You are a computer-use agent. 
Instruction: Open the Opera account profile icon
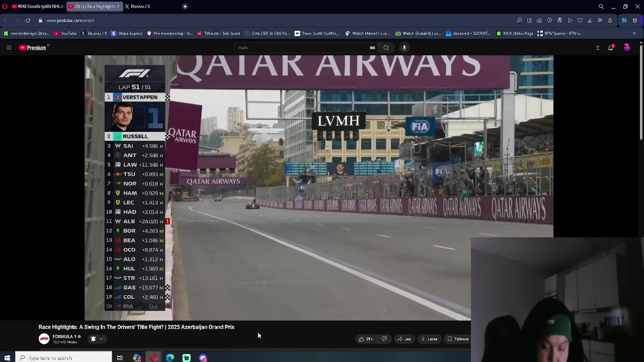(x=610, y=21)
